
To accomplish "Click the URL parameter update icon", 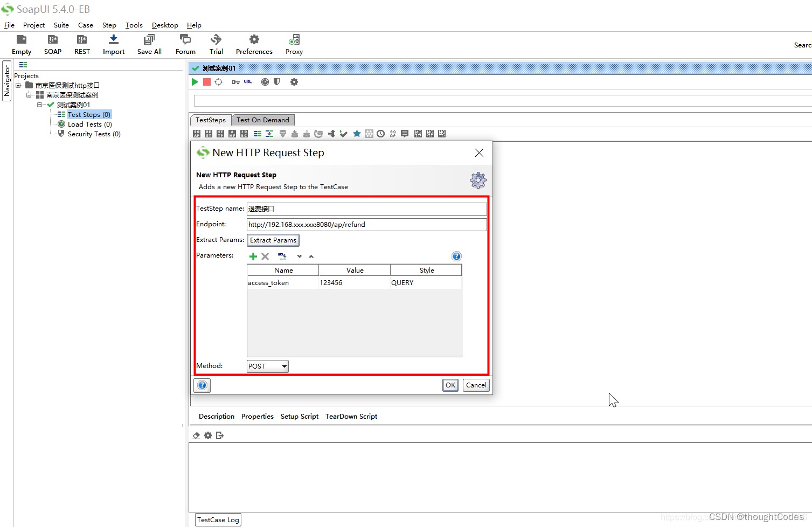I will pos(282,256).
